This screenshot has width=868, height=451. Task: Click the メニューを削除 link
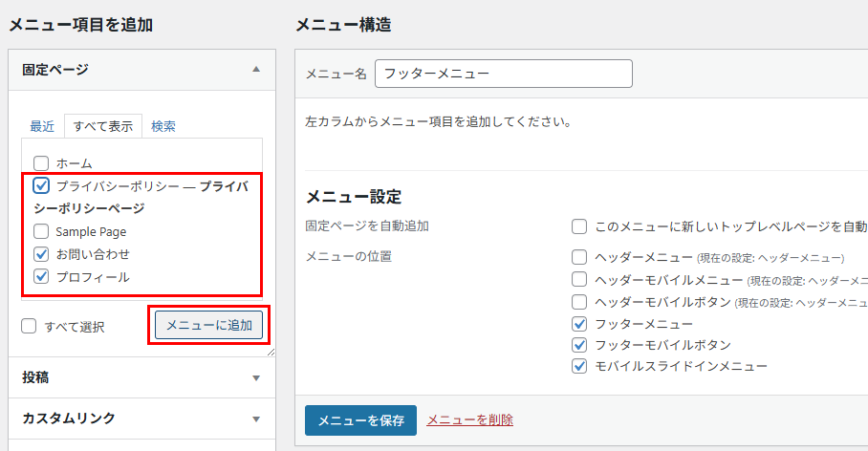[469, 419]
